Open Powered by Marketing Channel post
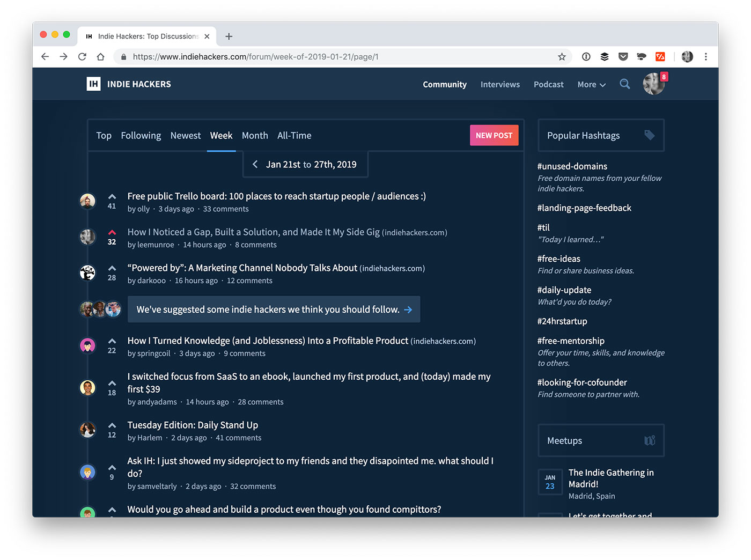This screenshot has width=751, height=560. tap(242, 268)
